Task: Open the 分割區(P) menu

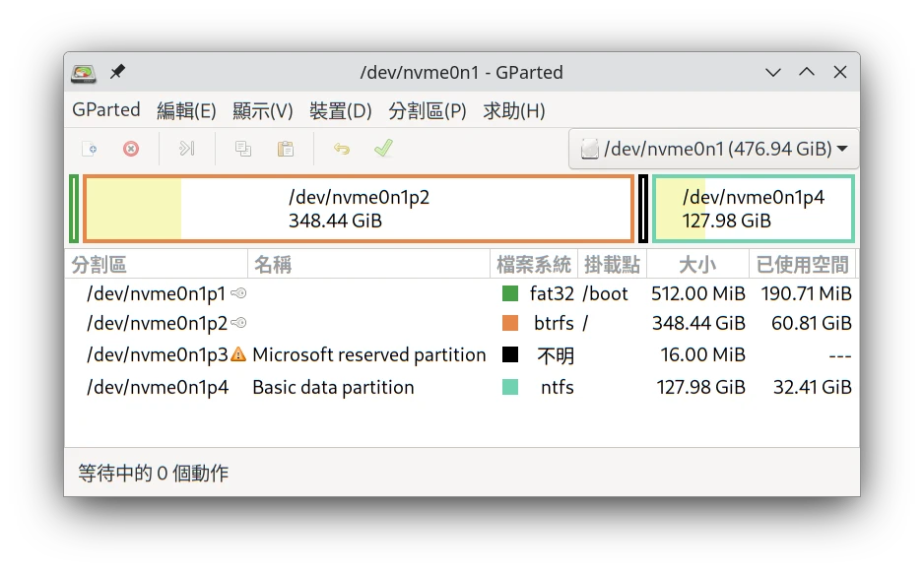Action: [x=427, y=111]
